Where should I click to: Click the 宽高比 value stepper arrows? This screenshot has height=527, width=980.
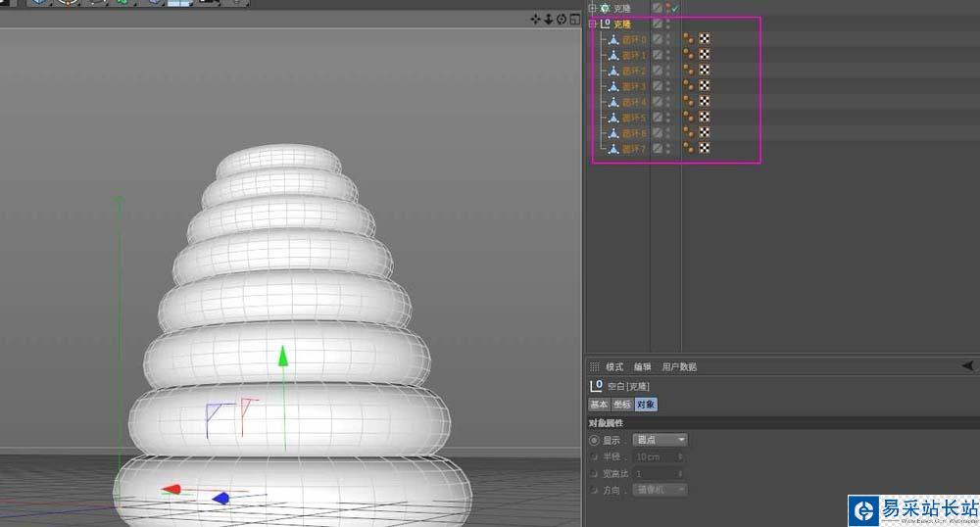point(680,473)
